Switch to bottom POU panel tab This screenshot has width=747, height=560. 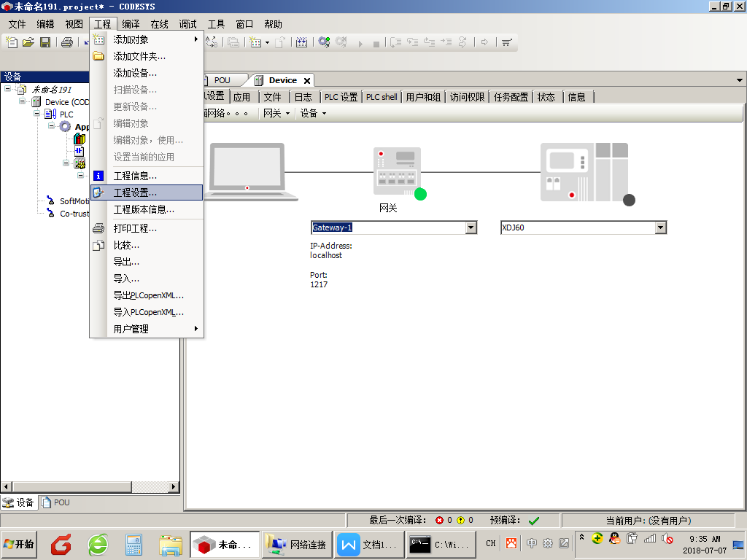pyautogui.click(x=55, y=502)
